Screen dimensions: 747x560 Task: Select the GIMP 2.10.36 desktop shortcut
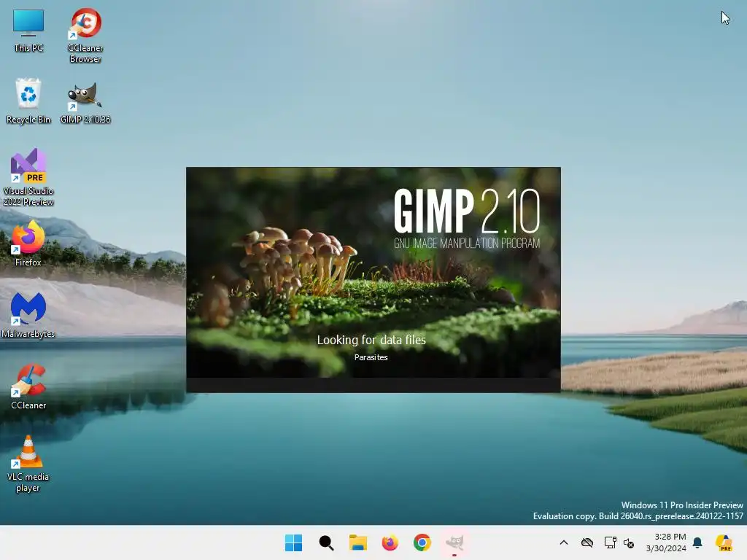pyautogui.click(x=85, y=102)
